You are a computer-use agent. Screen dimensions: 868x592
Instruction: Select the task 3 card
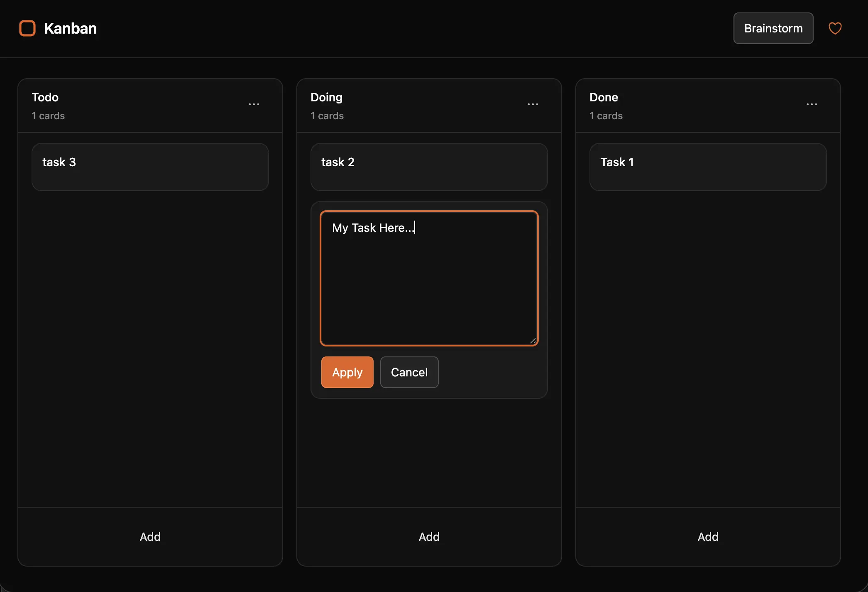click(x=150, y=167)
